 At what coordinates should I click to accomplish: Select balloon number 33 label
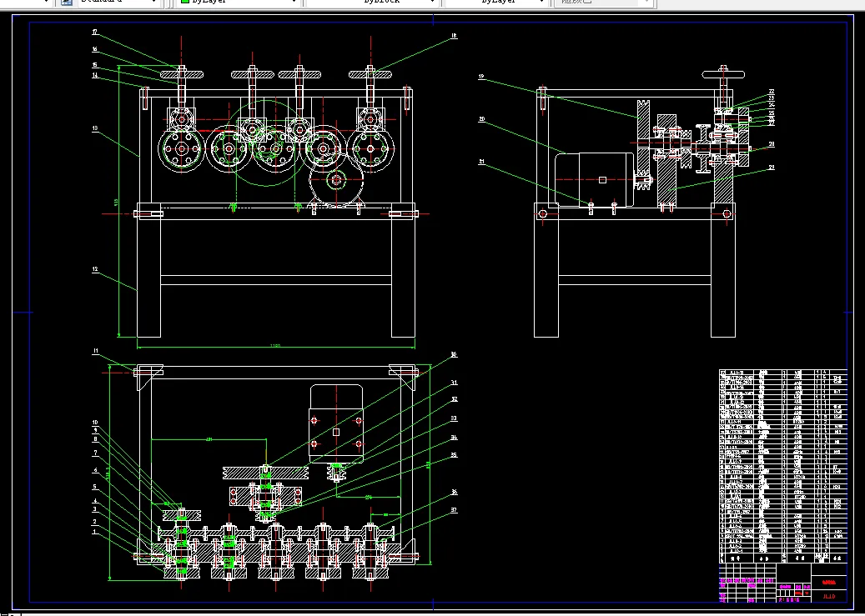coord(454,418)
